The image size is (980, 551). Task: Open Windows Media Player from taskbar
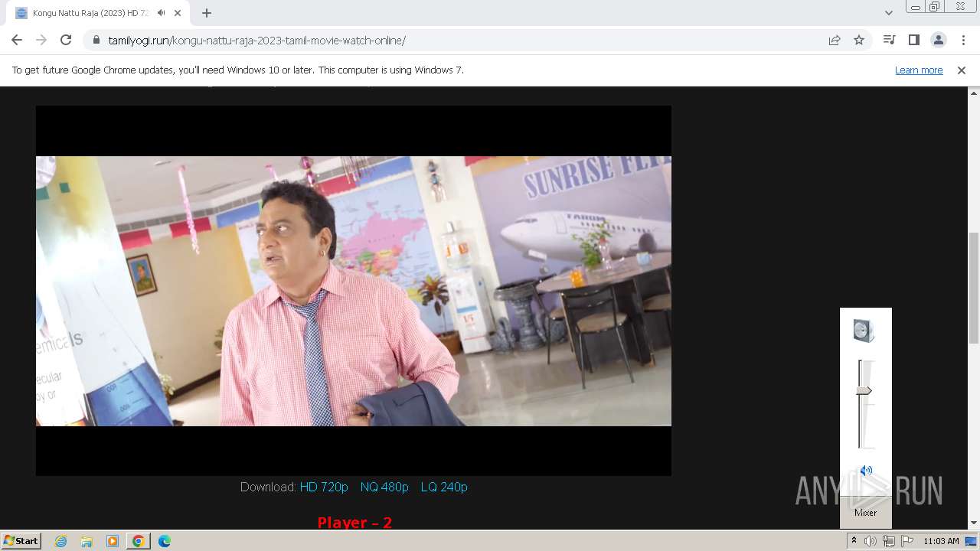tap(113, 541)
